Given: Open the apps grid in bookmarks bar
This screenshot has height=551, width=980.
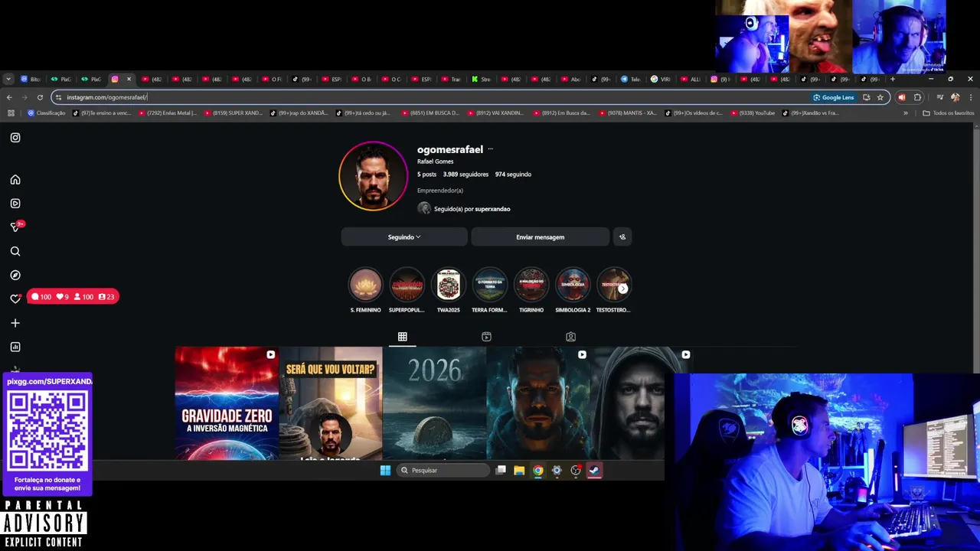Looking at the screenshot, I should point(11,113).
